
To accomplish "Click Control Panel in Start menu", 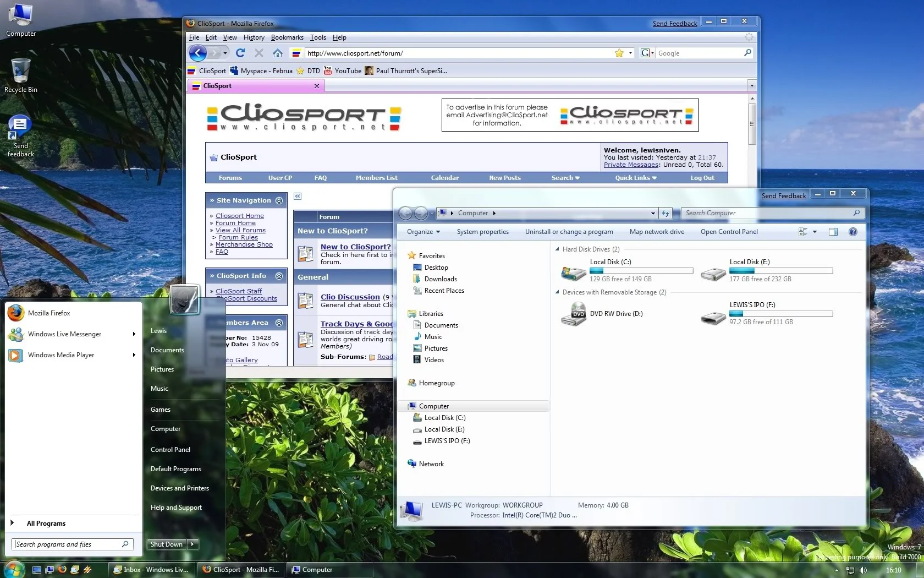I will point(170,450).
